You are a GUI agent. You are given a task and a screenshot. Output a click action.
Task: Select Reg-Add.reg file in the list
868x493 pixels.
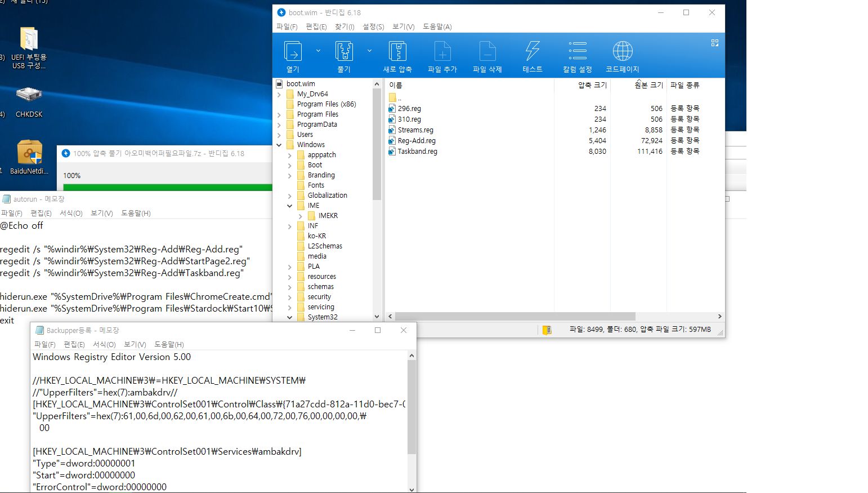click(417, 141)
